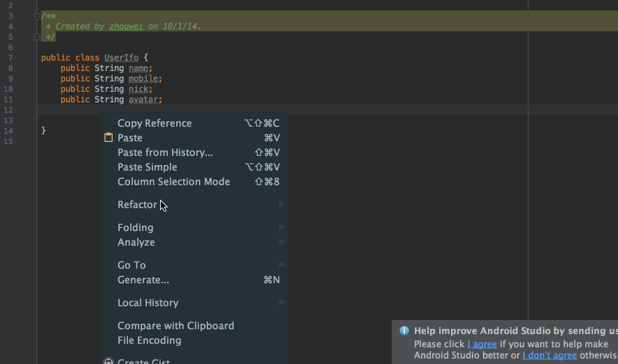Choose File Encoding menu entry
Image resolution: width=618 pixels, height=364 pixels.
point(195,340)
